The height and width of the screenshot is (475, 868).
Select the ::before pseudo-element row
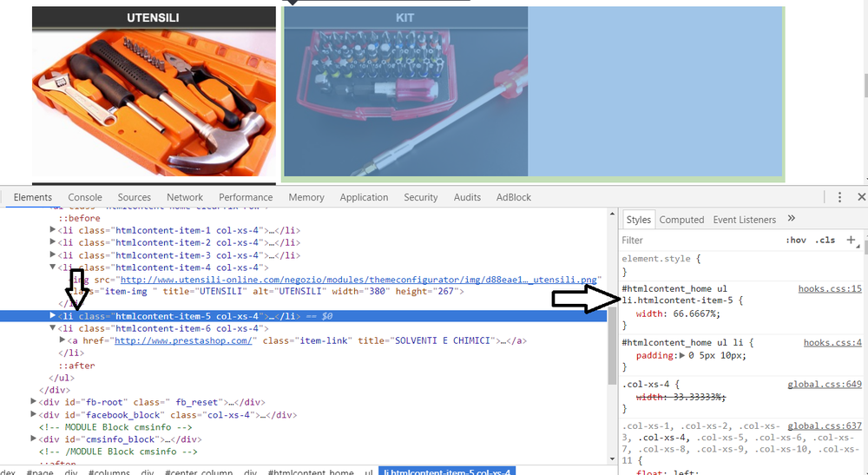(80, 218)
